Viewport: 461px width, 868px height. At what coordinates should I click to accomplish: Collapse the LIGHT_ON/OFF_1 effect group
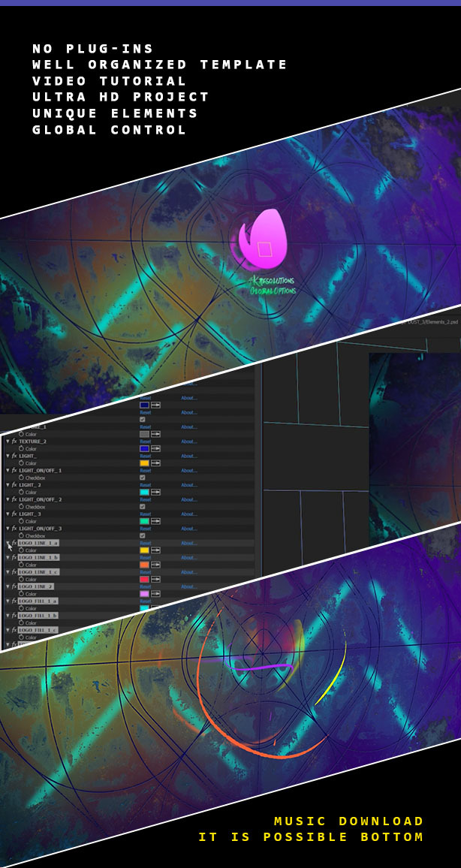8,471
